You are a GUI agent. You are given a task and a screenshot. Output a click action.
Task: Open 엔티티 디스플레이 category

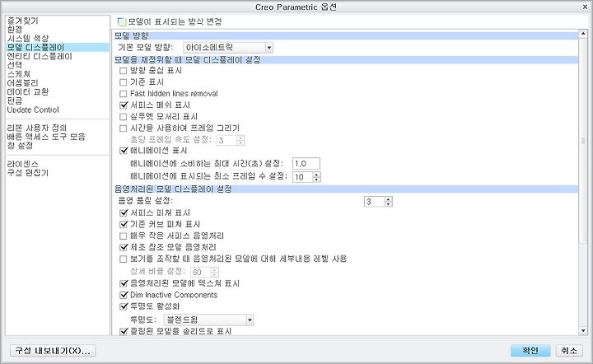40,56
